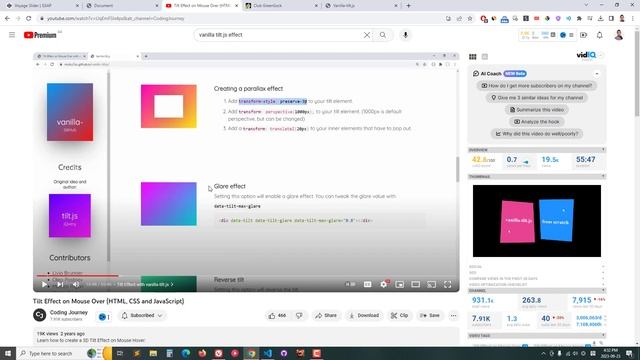Switch to the Club GreenSock browser tab

click(x=281, y=6)
